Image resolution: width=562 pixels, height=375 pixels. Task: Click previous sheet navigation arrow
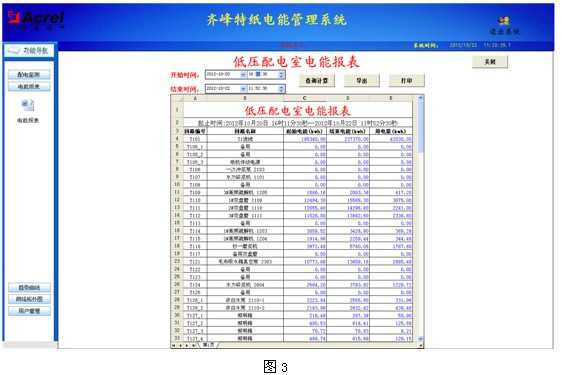[x=181, y=346]
